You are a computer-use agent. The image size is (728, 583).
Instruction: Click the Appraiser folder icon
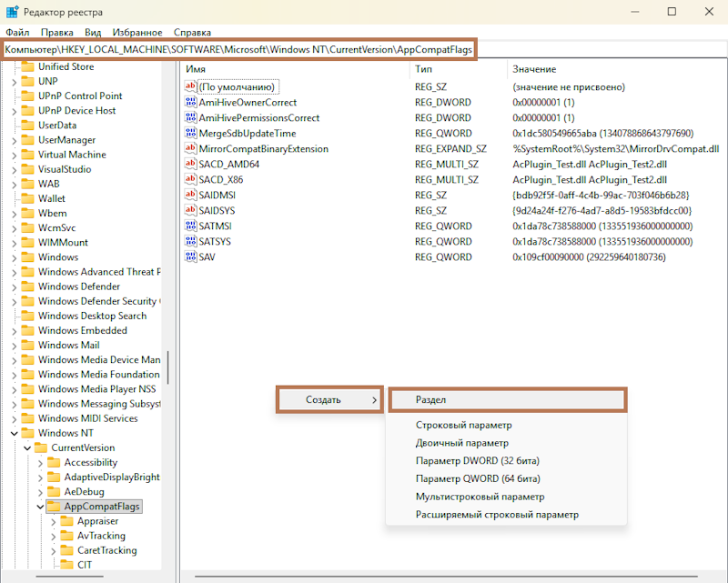point(66,521)
